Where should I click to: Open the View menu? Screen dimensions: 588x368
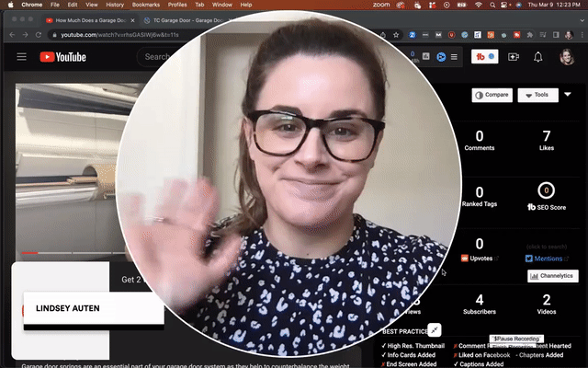92,5
